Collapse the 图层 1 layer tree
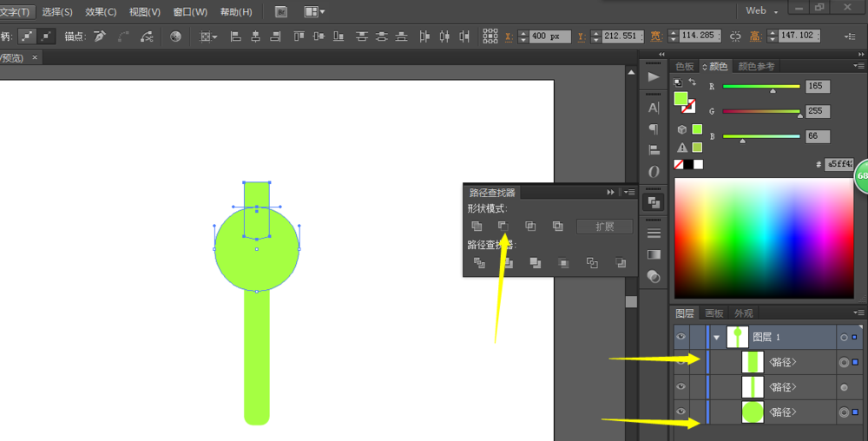Screen dimensions: 868x441 coord(717,337)
